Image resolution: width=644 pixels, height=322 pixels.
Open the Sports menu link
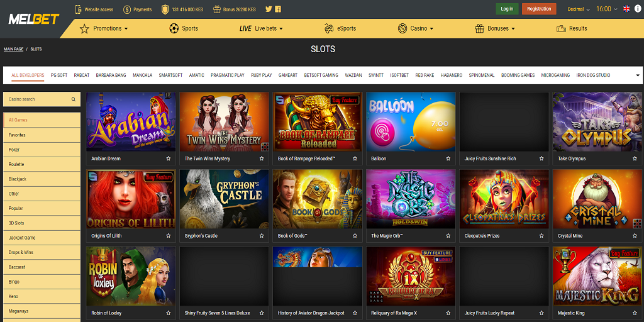[x=190, y=28]
